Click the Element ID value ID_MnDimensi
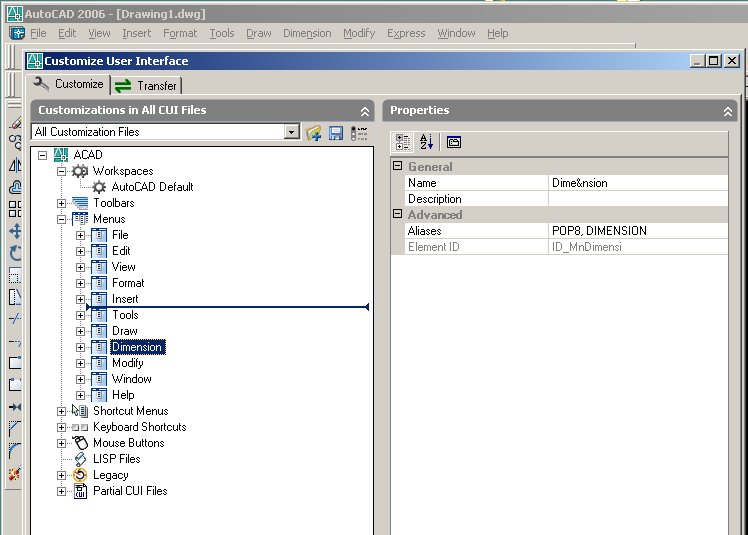 [x=638, y=247]
